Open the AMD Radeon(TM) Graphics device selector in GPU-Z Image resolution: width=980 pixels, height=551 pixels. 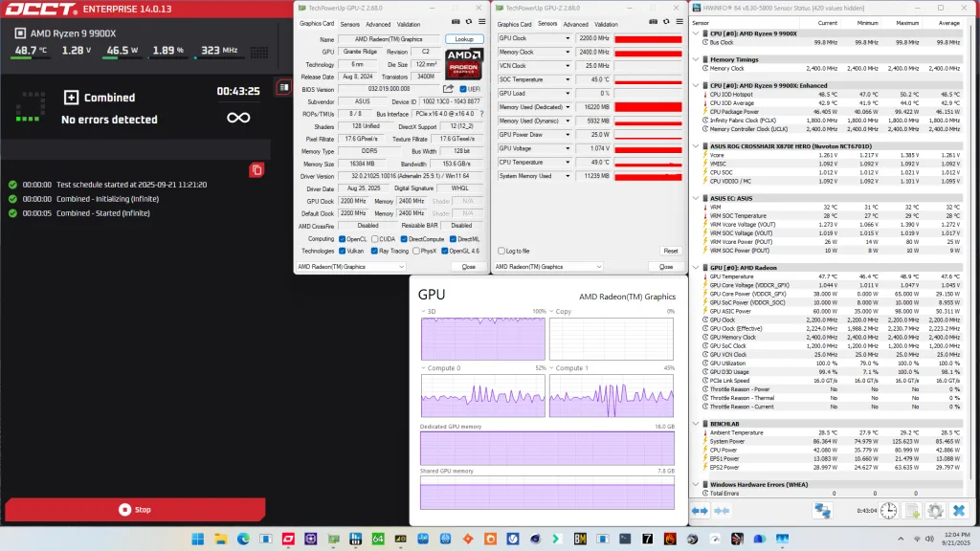(x=349, y=266)
